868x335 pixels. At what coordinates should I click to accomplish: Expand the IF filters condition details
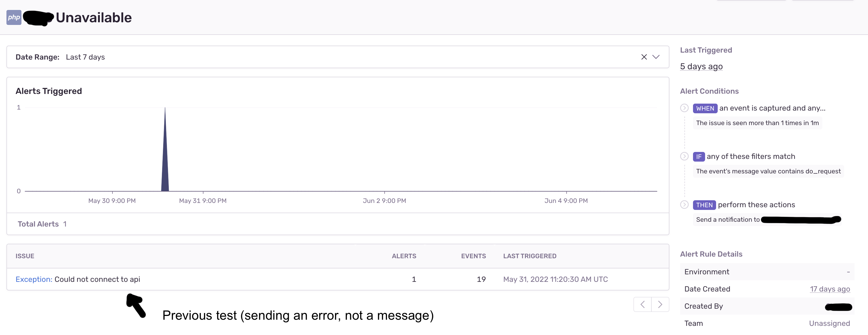[684, 156]
